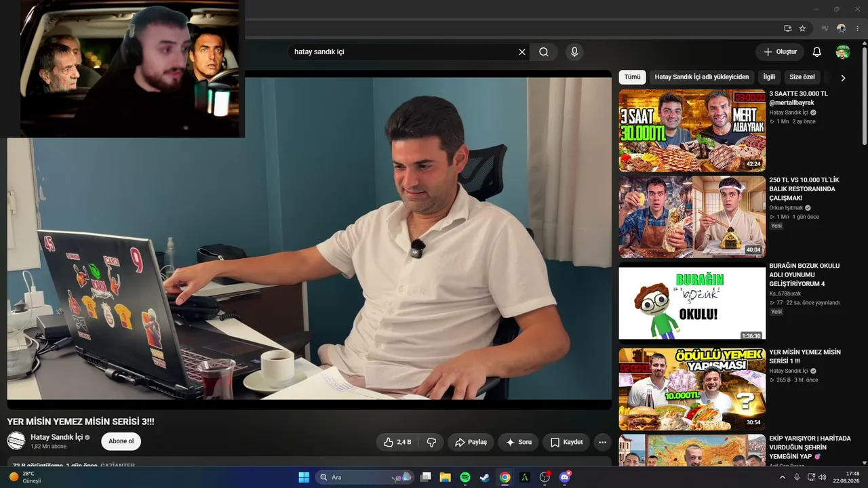Open the YouTube account avatar menu
The height and width of the screenshot is (488, 868).
(x=843, y=52)
